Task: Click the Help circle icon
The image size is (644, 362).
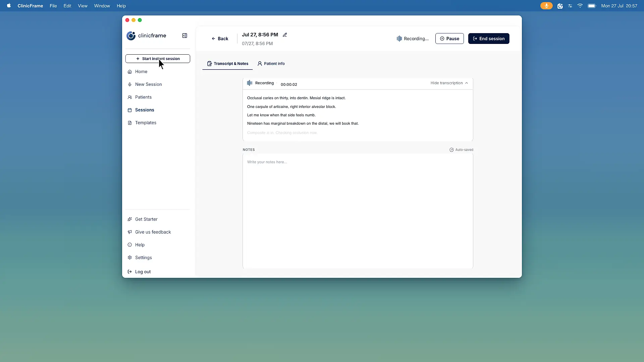Action: coord(130,245)
